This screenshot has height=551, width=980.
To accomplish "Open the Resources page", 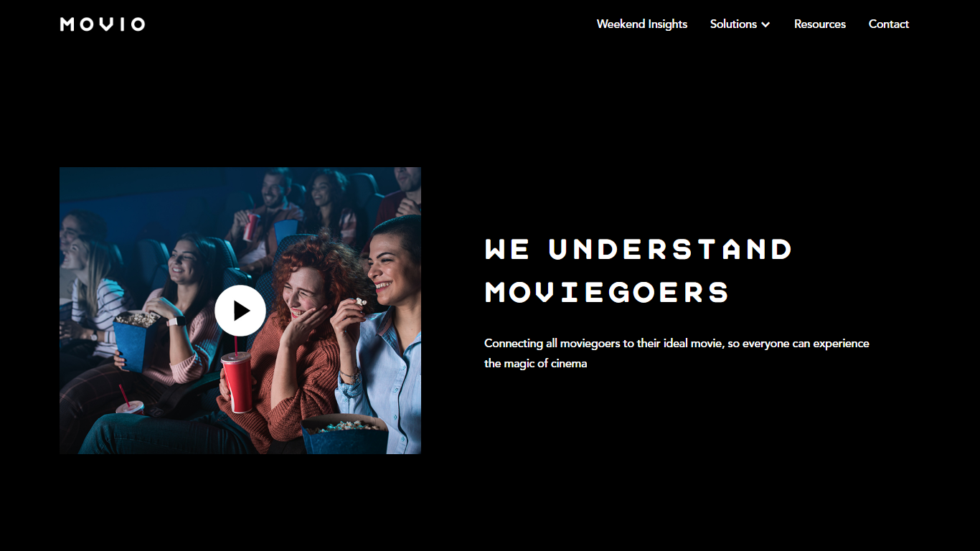I will pyautogui.click(x=820, y=24).
